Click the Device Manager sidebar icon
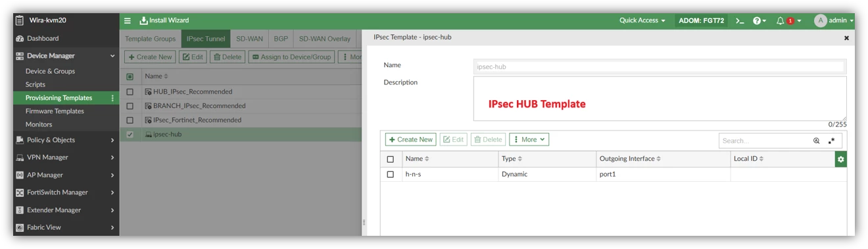The image size is (868, 249). (x=20, y=56)
